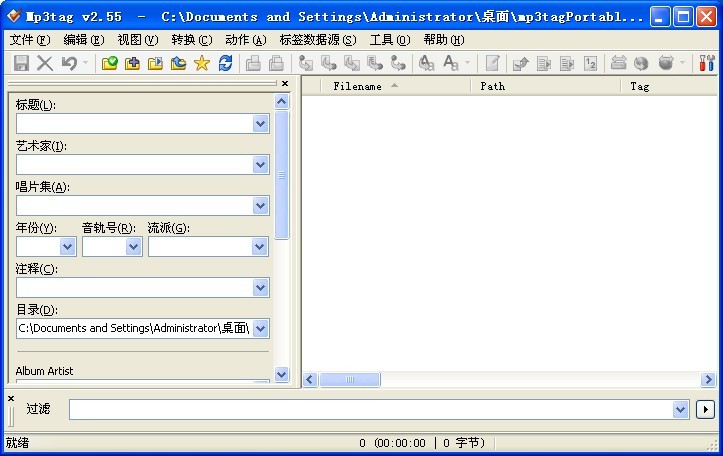The width and height of the screenshot is (723, 456).
Task: Click the Auto-numbering wizard icon
Action: pos(590,63)
